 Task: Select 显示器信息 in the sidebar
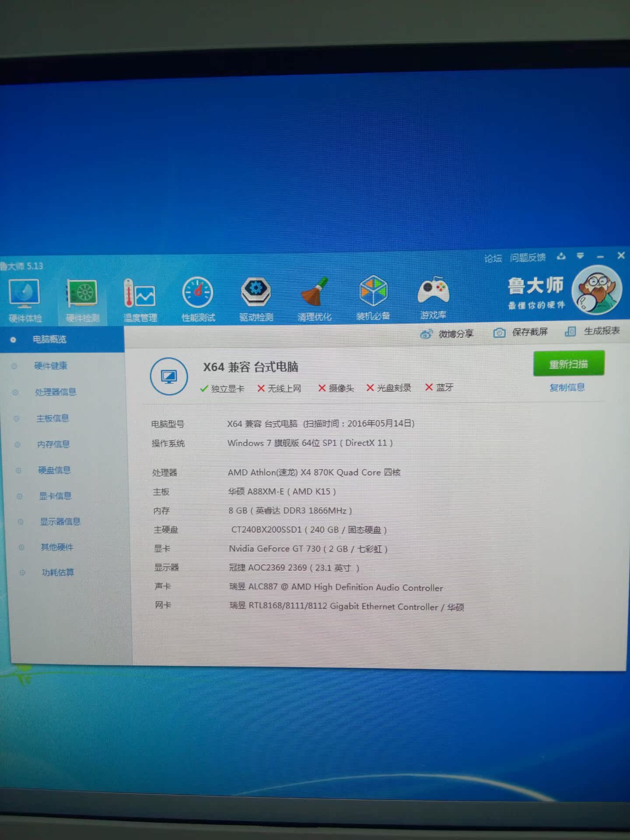tap(60, 521)
